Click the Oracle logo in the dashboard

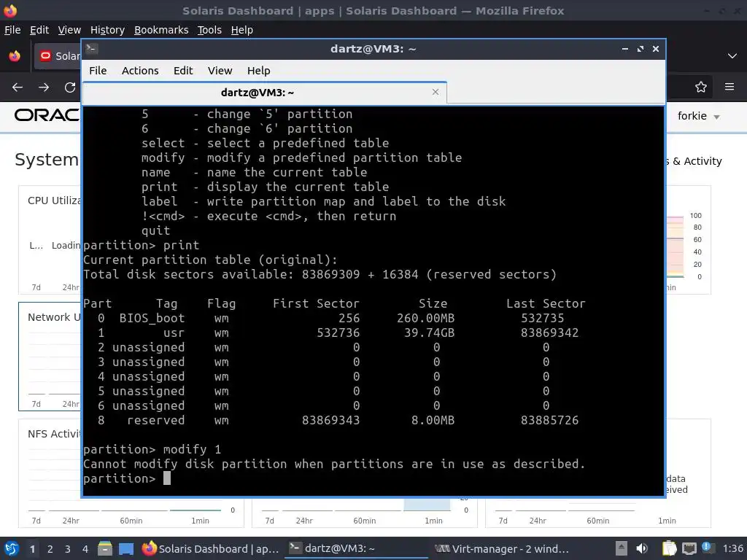tap(47, 115)
